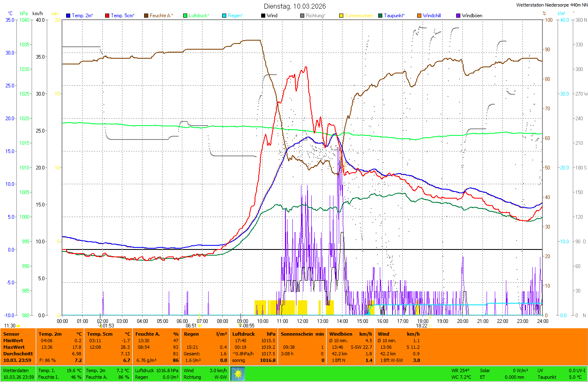The width and height of the screenshot is (588, 382).
Task: Click the Sensor header in the data table
Action: coord(11,334)
